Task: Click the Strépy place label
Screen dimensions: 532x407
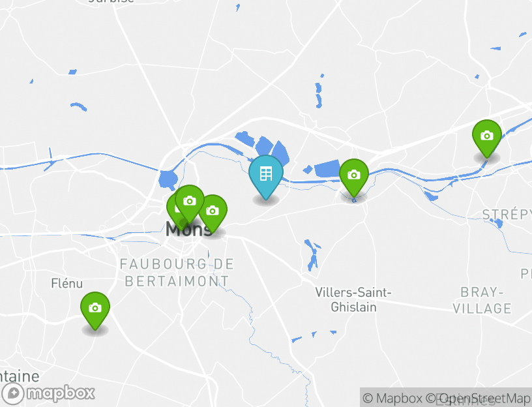Action: 507,215
